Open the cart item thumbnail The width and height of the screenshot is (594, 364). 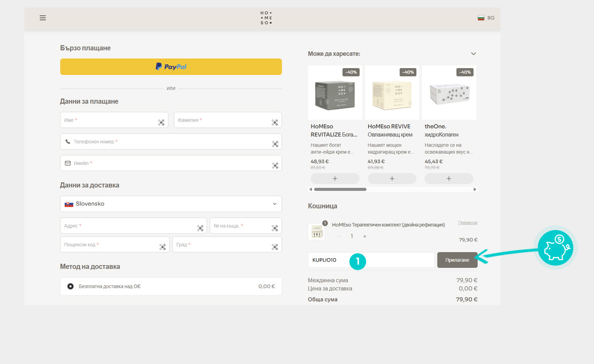(316, 231)
